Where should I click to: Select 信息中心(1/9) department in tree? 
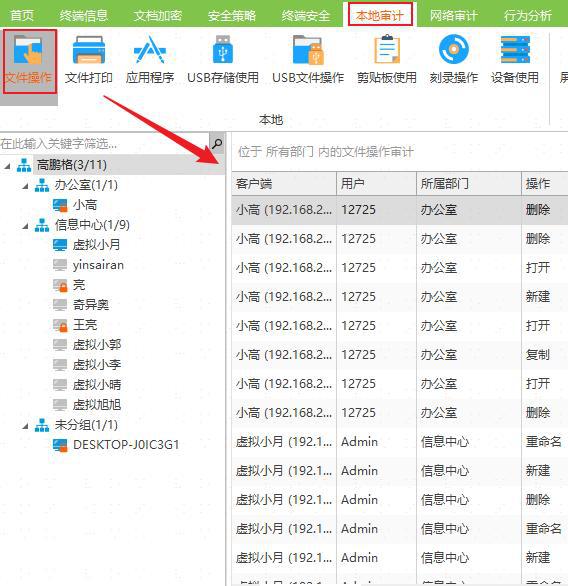coord(92,225)
